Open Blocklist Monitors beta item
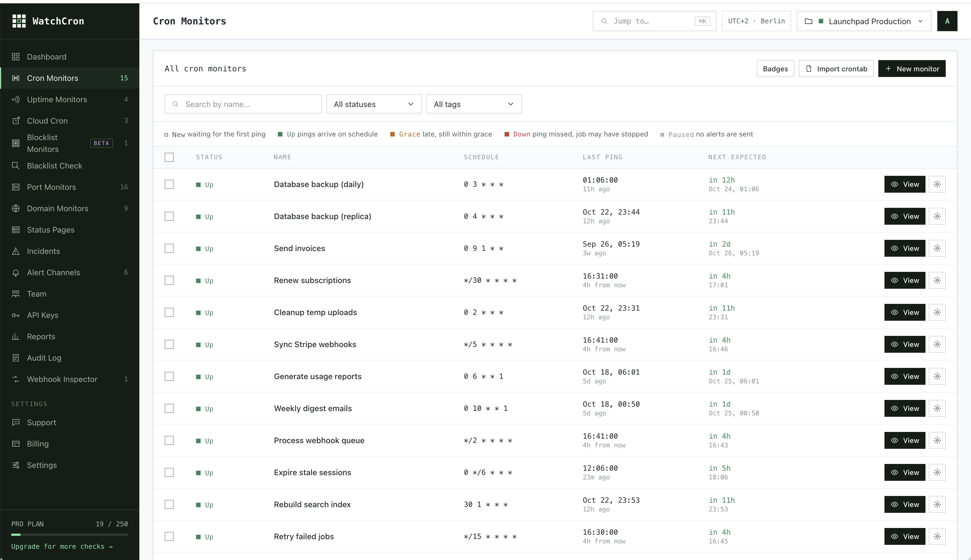 [70, 143]
